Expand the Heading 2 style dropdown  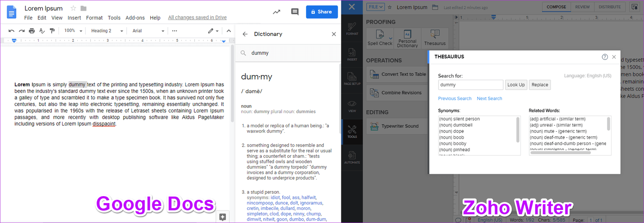coord(107,31)
